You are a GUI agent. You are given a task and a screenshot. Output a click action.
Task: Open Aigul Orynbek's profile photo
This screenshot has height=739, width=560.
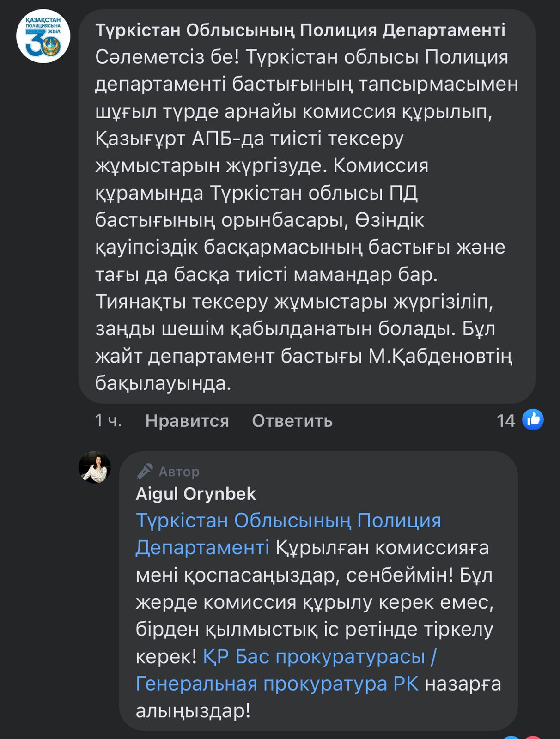pos(95,467)
